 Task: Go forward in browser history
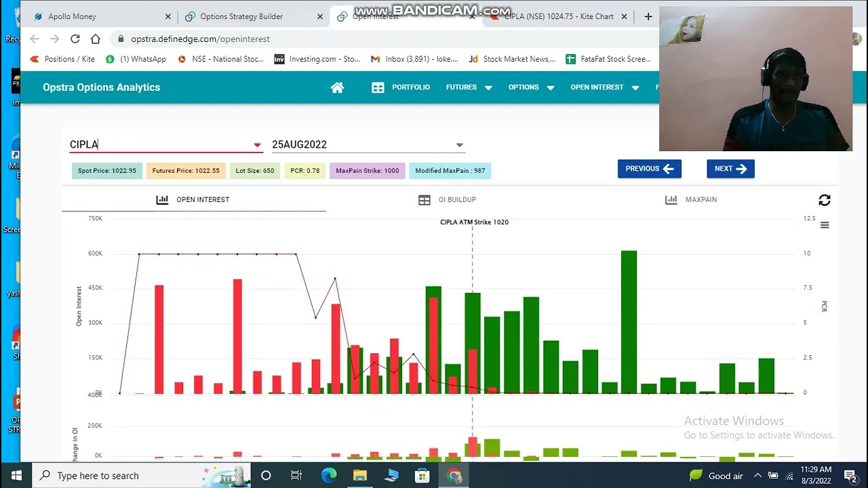tap(55, 39)
